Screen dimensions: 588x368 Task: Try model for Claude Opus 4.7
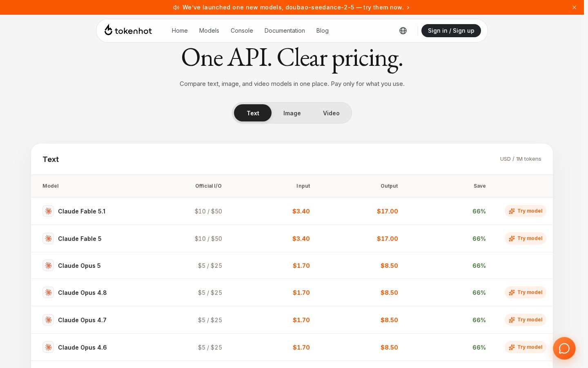tap(526, 320)
